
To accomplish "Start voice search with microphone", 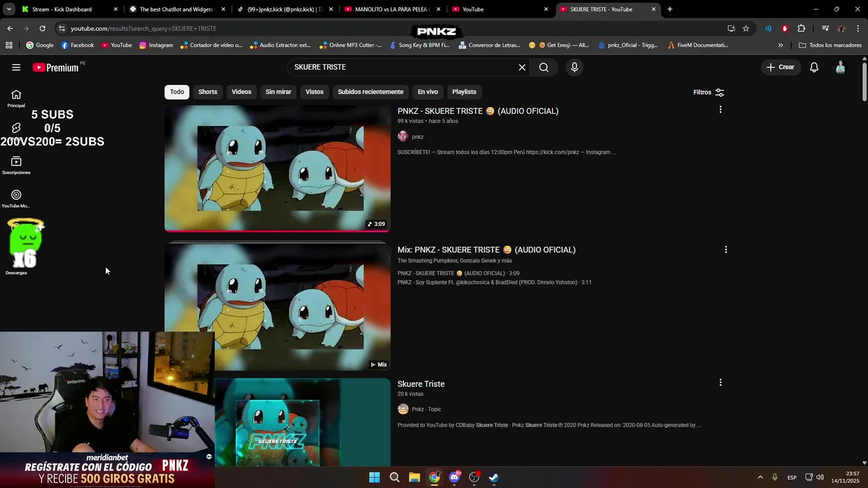I will pyautogui.click(x=574, y=67).
